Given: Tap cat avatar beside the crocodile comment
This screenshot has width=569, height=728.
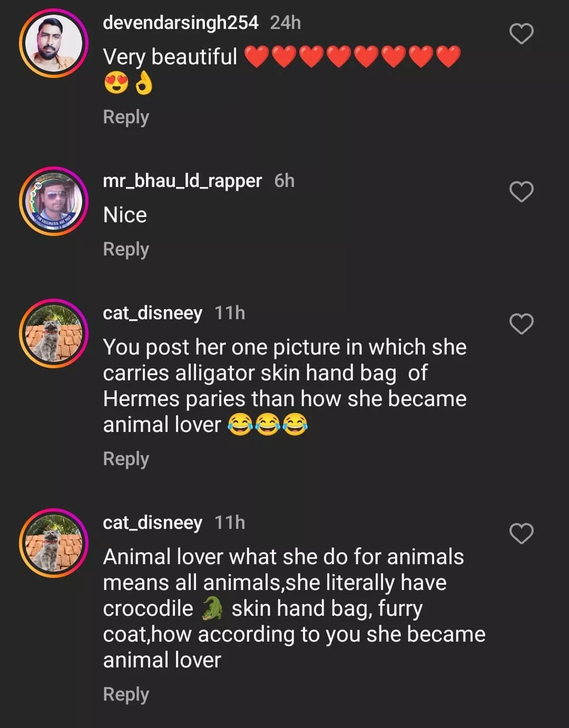Looking at the screenshot, I should coord(54,543).
